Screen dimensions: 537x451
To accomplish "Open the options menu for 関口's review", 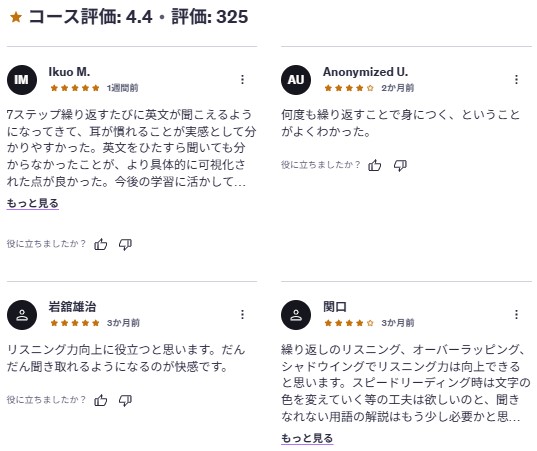I will pos(516,314).
